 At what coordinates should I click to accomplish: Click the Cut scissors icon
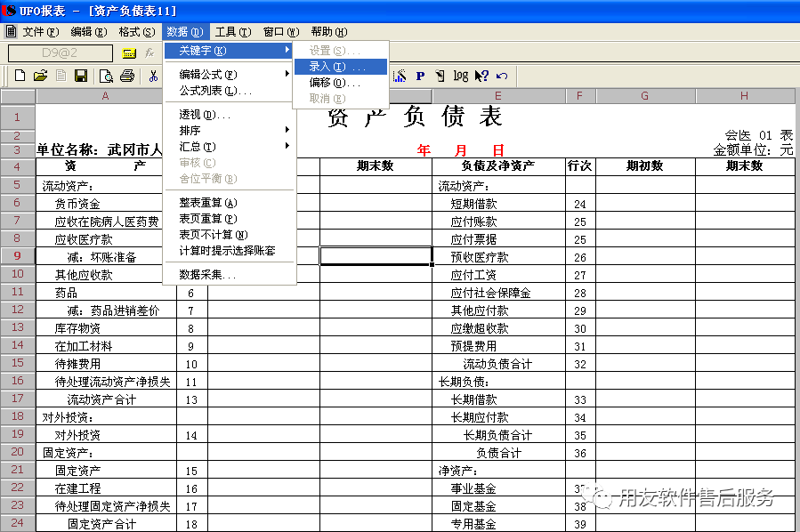(x=153, y=76)
